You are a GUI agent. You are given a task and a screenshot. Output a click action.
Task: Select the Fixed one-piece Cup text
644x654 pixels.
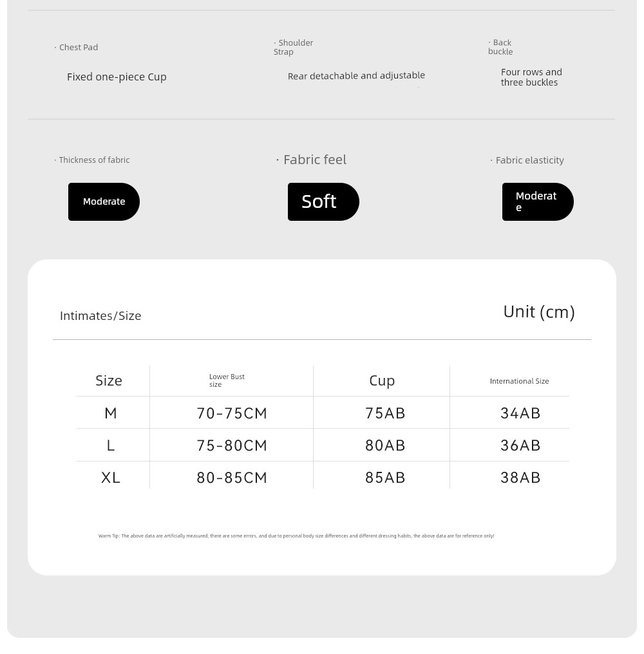(117, 77)
